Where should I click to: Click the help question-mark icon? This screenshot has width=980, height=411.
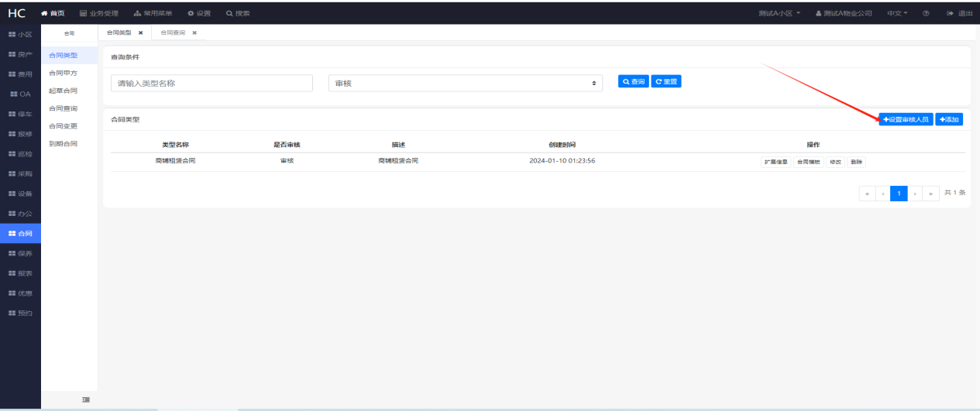(927, 13)
